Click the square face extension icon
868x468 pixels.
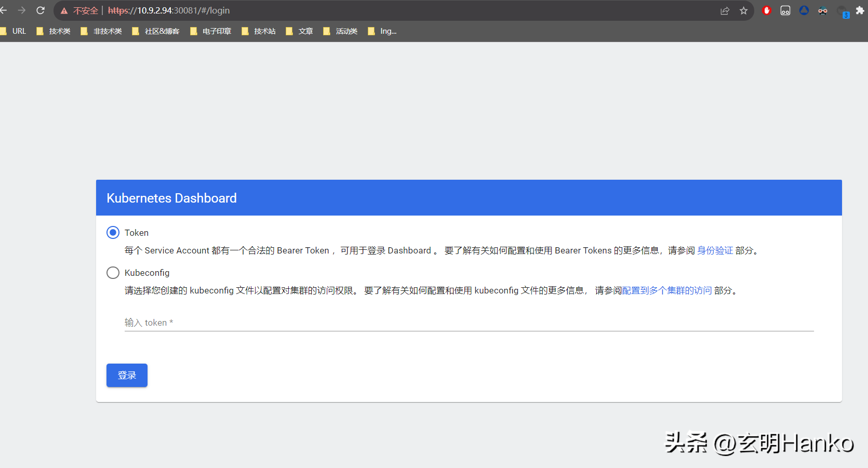[785, 10]
